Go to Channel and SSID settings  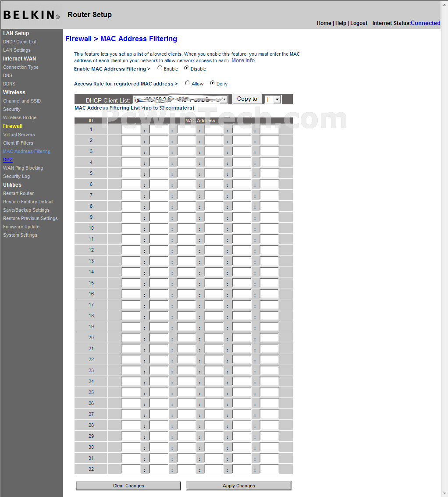pos(22,101)
